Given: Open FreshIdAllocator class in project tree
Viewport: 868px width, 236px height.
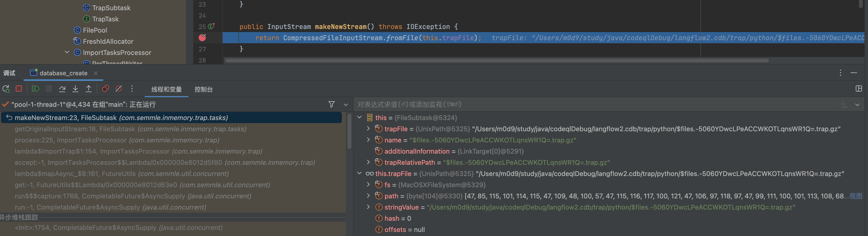Looking at the screenshot, I should [x=108, y=41].
